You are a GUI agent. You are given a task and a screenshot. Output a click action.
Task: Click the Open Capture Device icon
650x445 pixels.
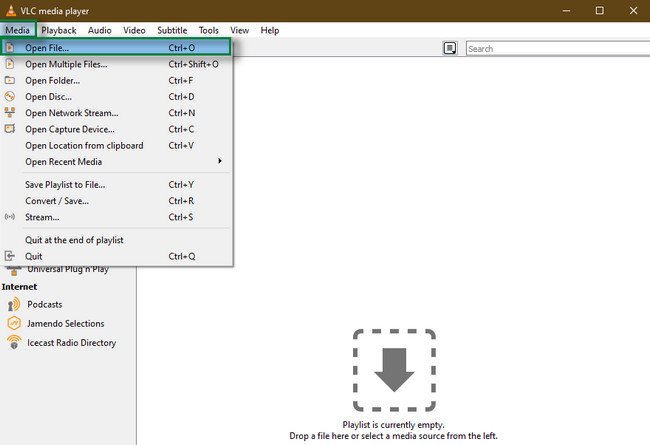click(x=10, y=129)
